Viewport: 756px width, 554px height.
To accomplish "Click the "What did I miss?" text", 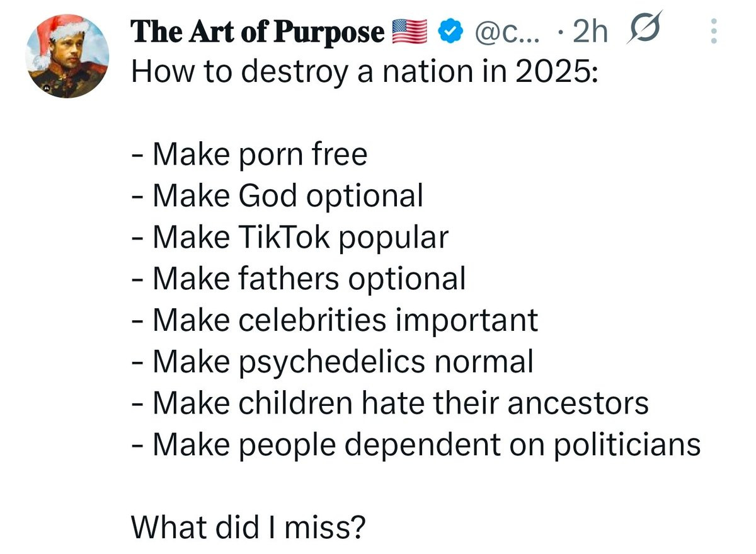I will click(247, 527).
